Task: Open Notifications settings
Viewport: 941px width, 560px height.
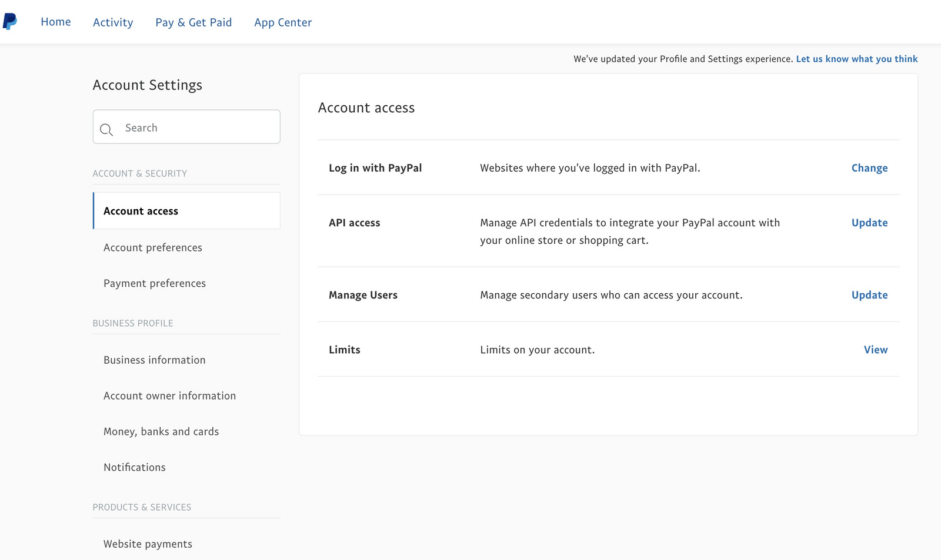Action: (x=135, y=468)
